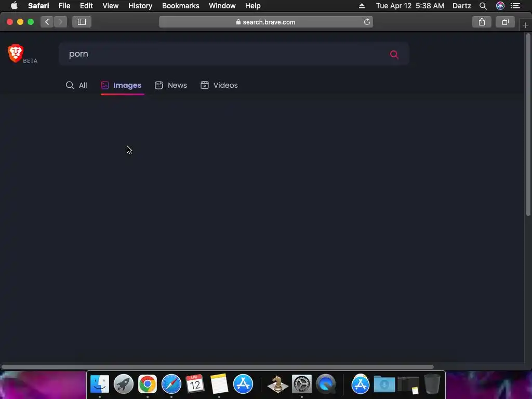The width and height of the screenshot is (532, 399).
Task: Click the search.brave.com address bar
Action: click(266, 22)
